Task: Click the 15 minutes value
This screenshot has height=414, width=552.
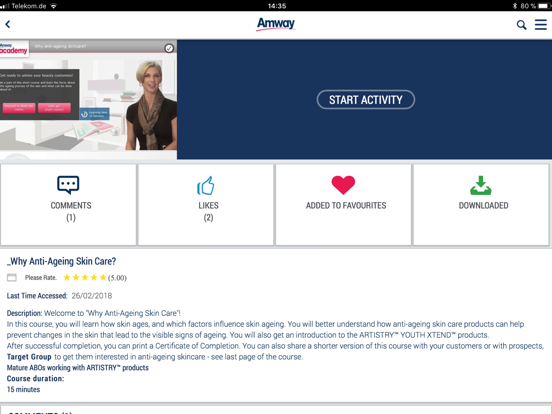Action: pyautogui.click(x=23, y=390)
